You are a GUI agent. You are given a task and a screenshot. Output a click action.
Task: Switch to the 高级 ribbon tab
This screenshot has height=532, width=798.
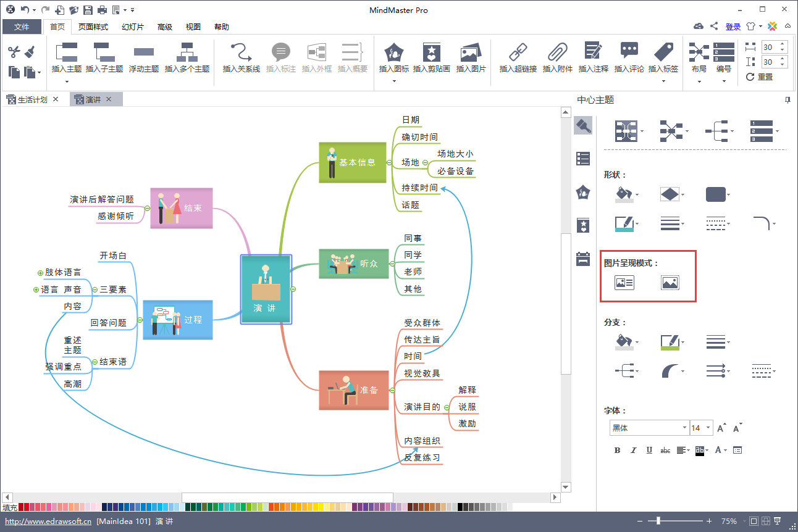coord(165,27)
